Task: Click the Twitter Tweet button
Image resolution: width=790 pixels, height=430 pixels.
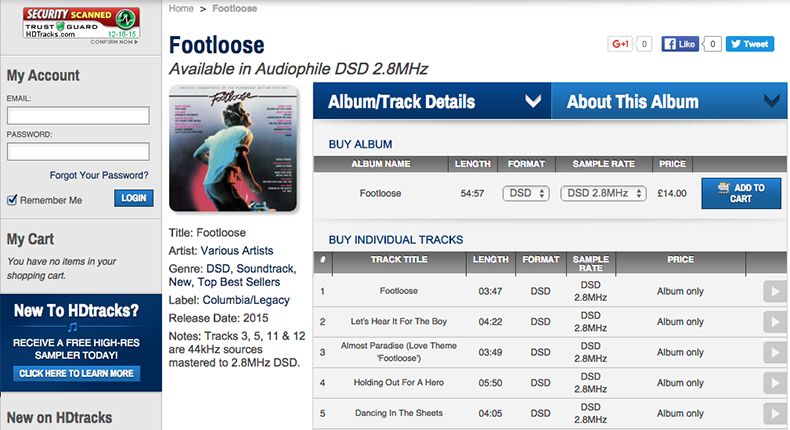Action: tap(749, 44)
